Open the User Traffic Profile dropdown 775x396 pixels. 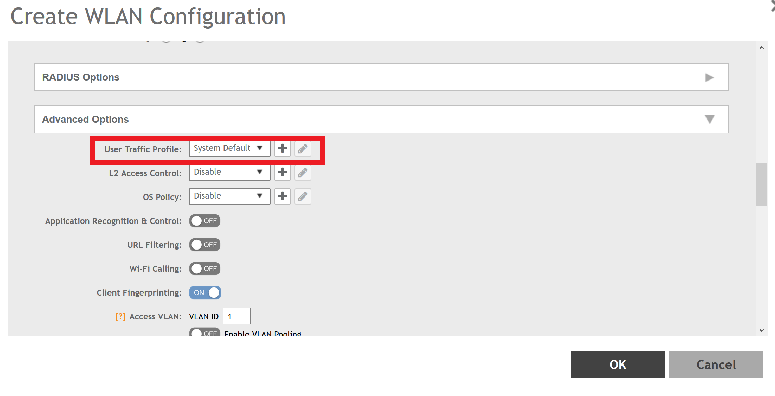(x=230, y=148)
